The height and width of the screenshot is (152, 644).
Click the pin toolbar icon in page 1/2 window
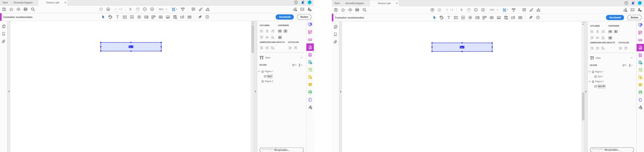pos(200,17)
